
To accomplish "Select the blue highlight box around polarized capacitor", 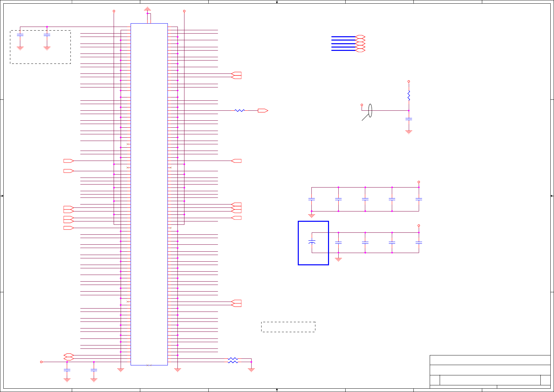I will coord(313,243).
